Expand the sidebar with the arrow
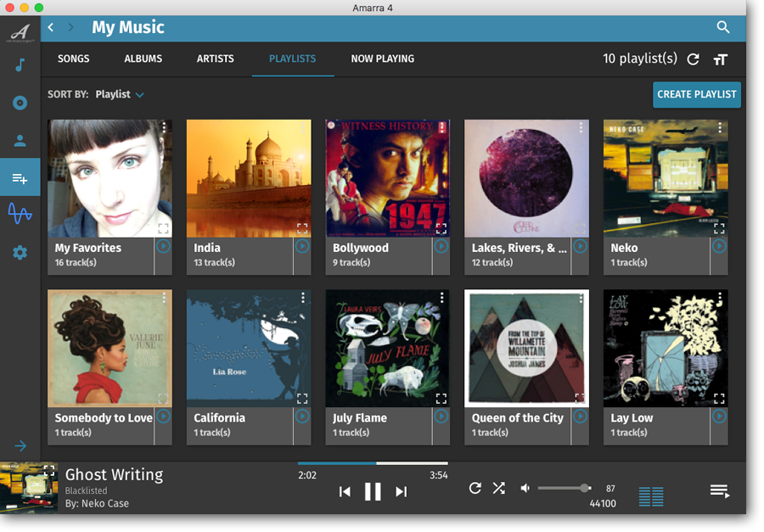The width and height of the screenshot is (764, 532). pos(20,445)
